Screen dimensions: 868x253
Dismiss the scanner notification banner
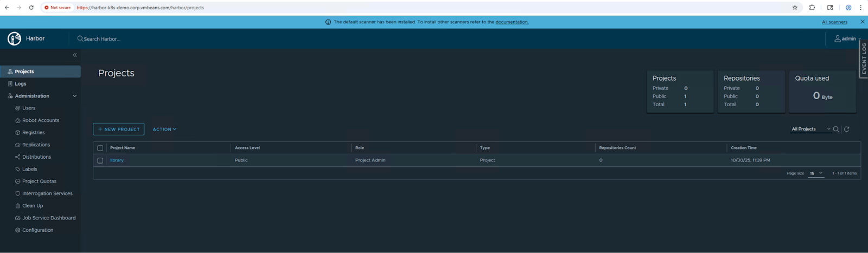[x=863, y=22]
